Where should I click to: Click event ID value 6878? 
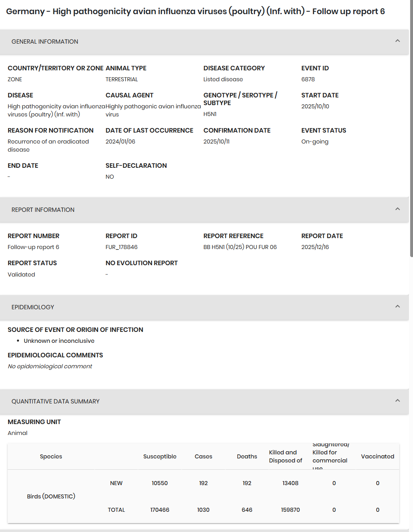(x=308, y=79)
